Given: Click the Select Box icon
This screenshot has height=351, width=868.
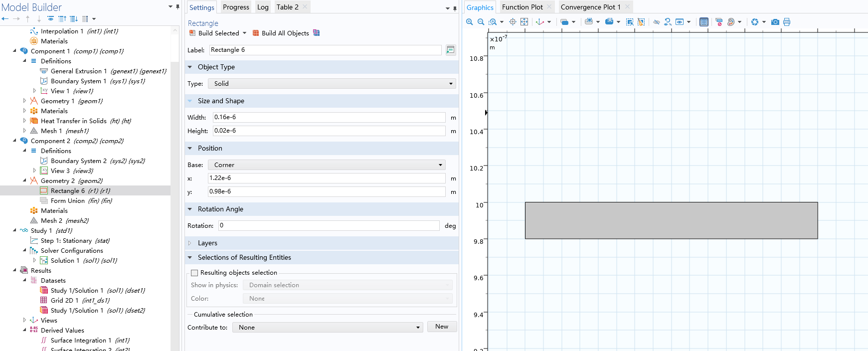Looking at the screenshot, I should point(630,22).
